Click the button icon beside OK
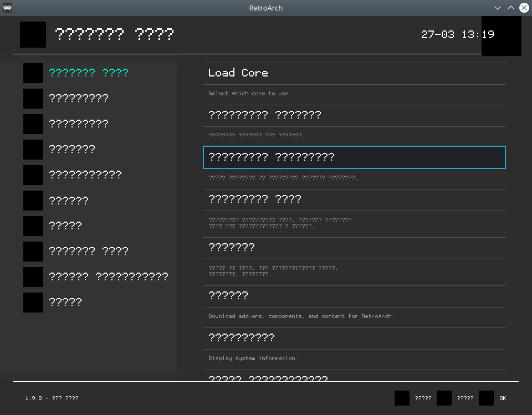Image resolution: width=532 pixels, height=415 pixels. pyautogui.click(x=486, y=398)
